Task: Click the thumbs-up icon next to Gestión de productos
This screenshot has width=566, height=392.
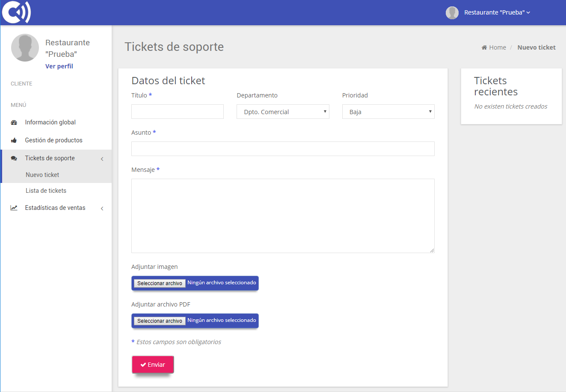Action: pyautogui.click(x=14, y=140)
